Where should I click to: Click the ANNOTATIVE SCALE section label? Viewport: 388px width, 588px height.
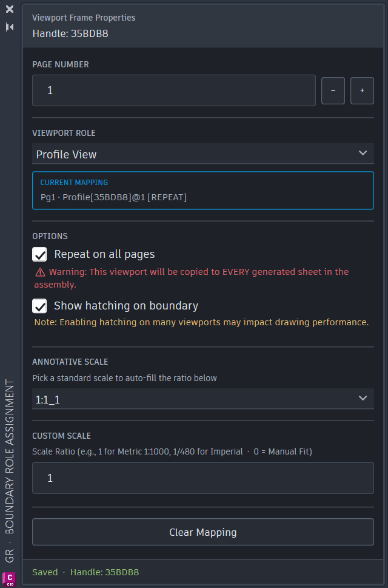[70, 362]
